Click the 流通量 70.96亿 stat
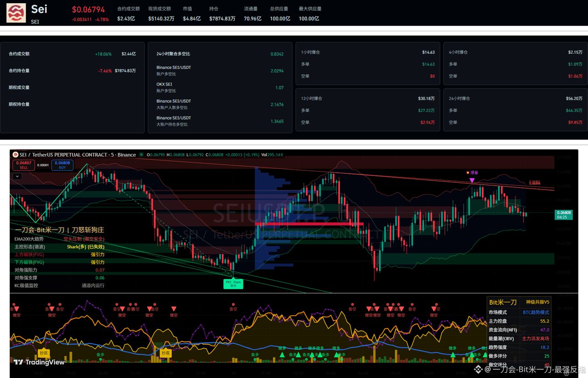The height and width of the screenshot is (378, 588). pyautogui.click(x=253, y=14)
